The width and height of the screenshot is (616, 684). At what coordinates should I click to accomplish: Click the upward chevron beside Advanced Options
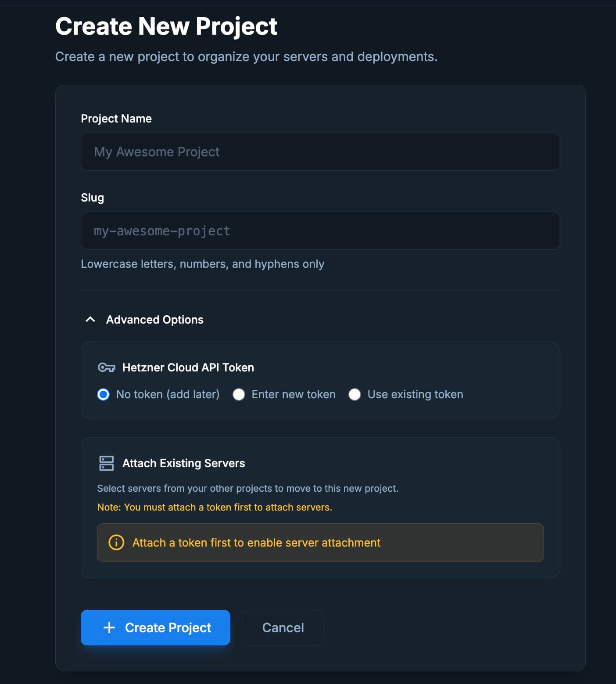90,319
